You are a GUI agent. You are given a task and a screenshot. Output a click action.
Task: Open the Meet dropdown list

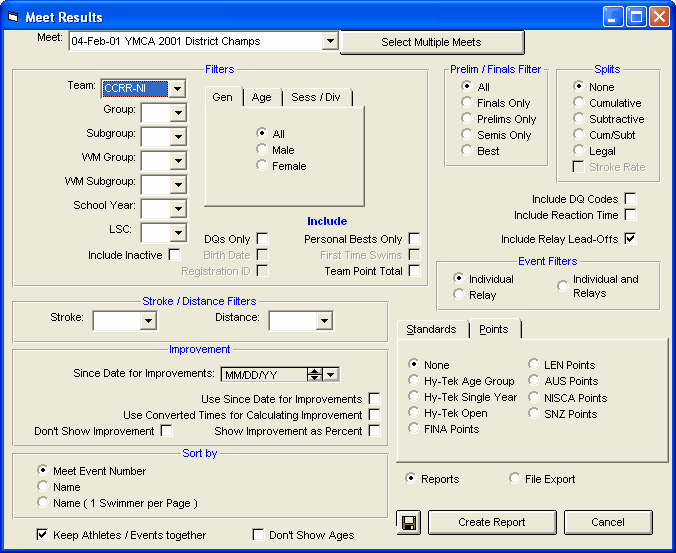[330, 42]
